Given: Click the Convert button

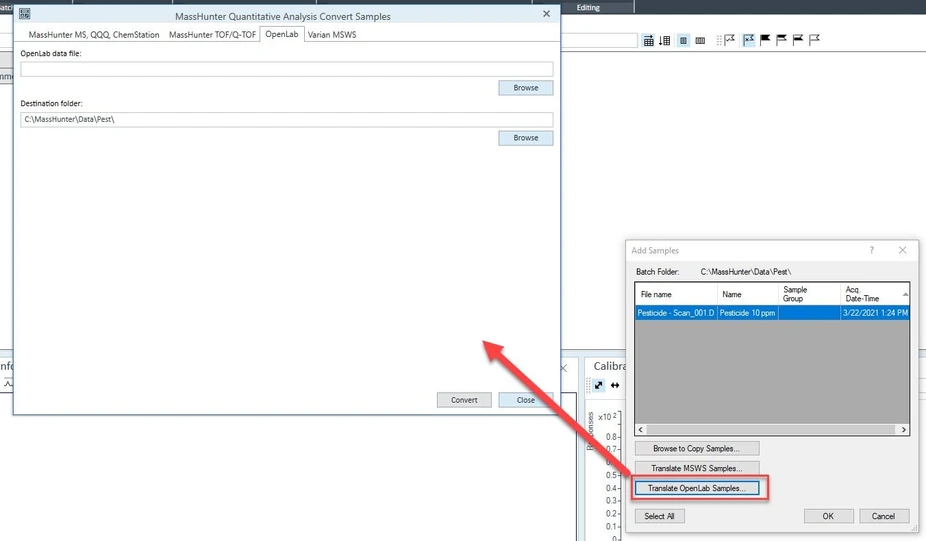Looking at the screenshot, I should pos(464,400).
